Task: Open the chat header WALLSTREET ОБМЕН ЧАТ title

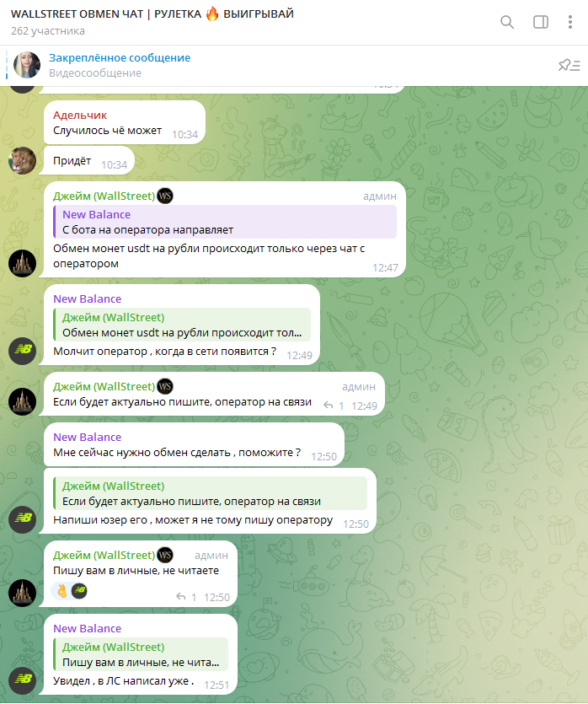Action: point(152,14)
